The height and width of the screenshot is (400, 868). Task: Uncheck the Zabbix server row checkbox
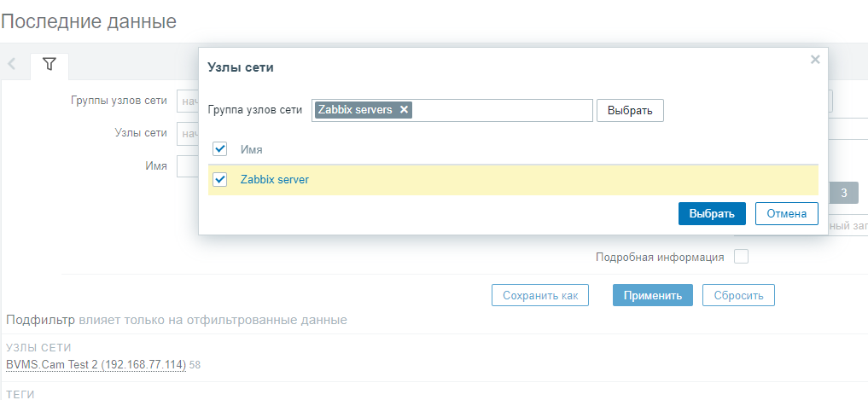coord(220,179)
